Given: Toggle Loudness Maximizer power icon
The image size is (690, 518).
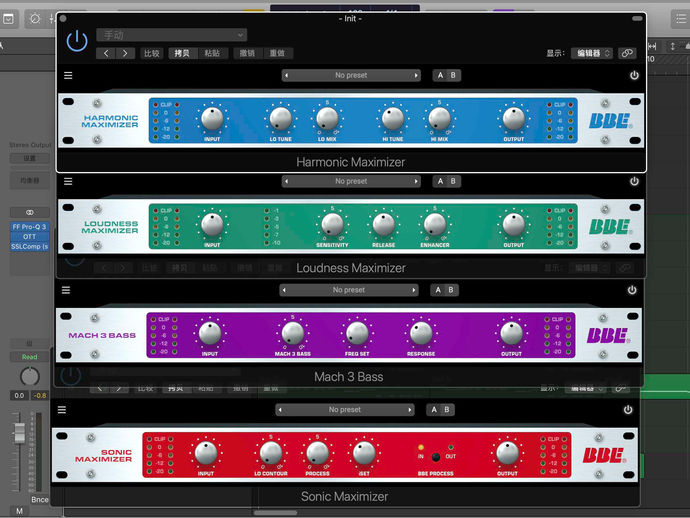Looking at the screenshot, I should pos(634,181).
